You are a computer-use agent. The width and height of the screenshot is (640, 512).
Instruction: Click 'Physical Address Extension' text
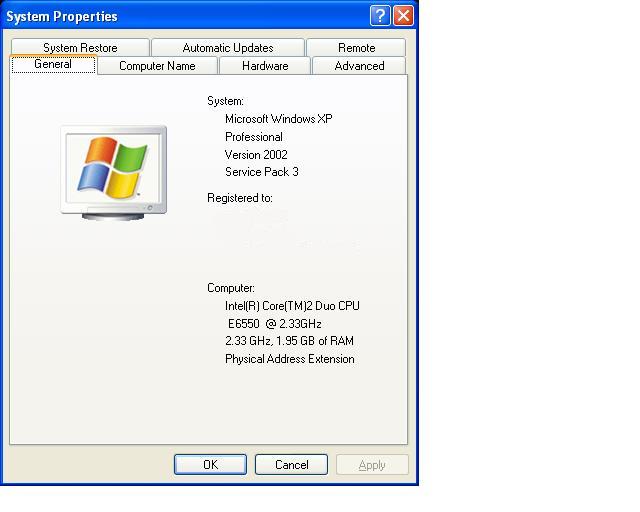(x=289, y=359)
